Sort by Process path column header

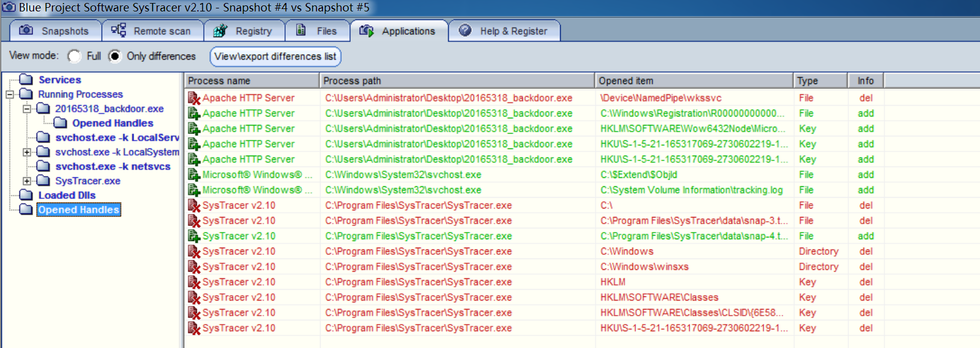[457, 81]
